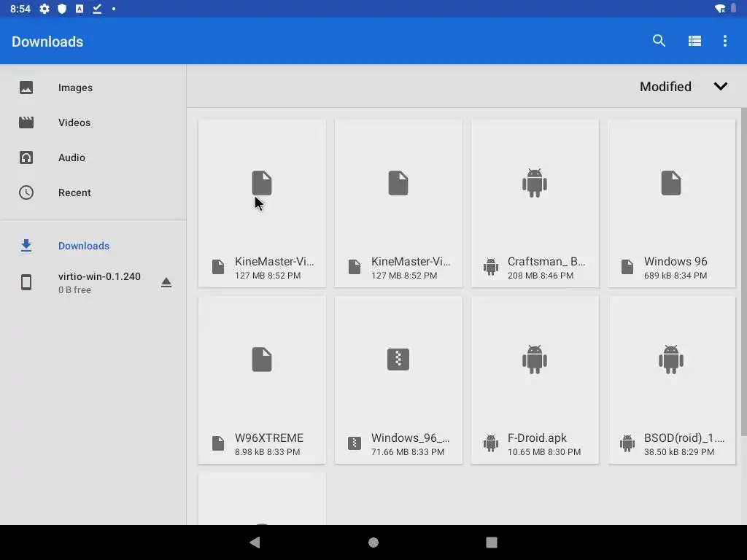747x560 pixels.
Task: Click the Audio headphones icon
Action: pyautogui.click(x=26, y=157)
